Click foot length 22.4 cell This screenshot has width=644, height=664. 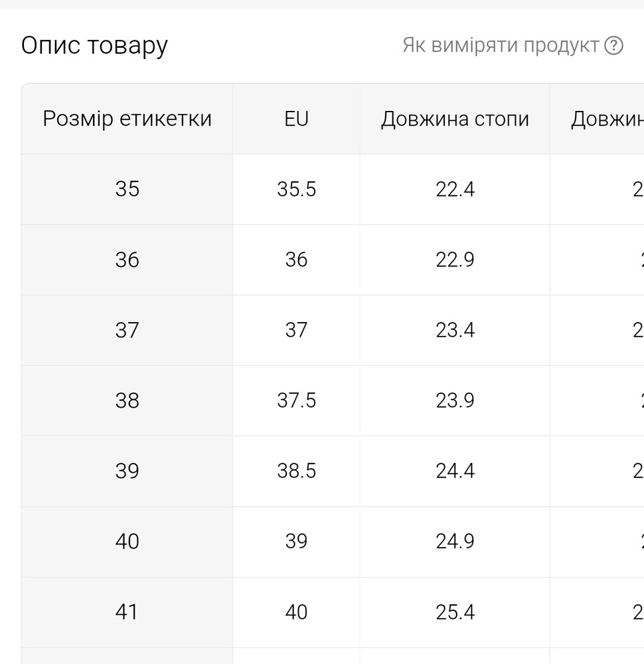click(x=455, y=189)
